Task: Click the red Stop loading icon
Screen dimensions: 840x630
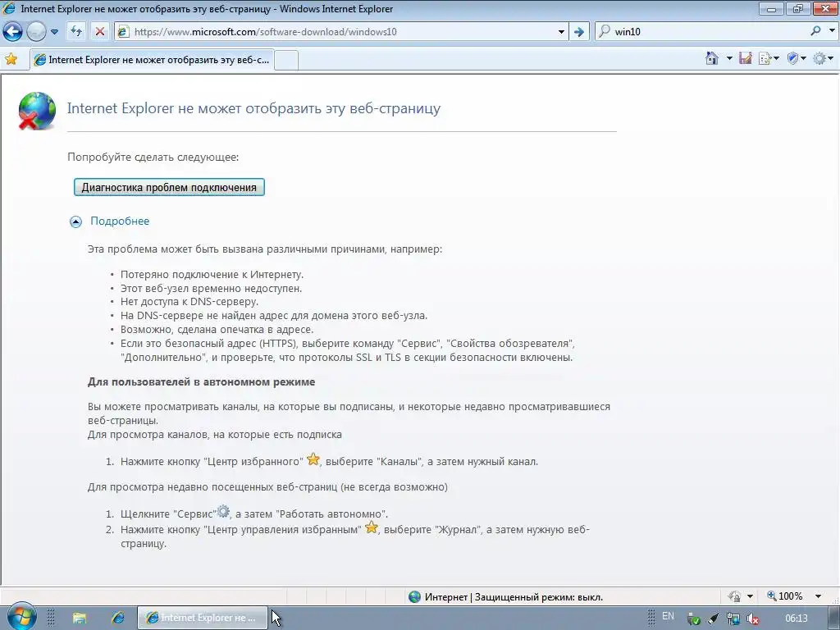Action: (x=99, y=32)
